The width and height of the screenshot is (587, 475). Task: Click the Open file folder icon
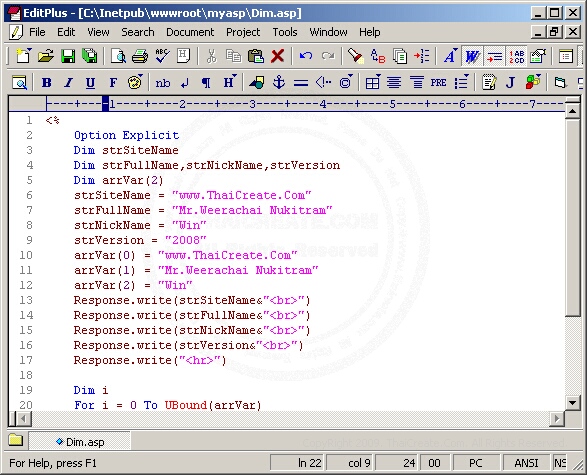click(x=46, y=57)
